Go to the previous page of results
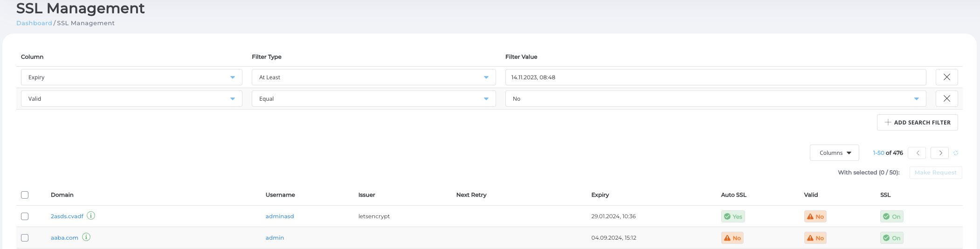 click(917, 153)
